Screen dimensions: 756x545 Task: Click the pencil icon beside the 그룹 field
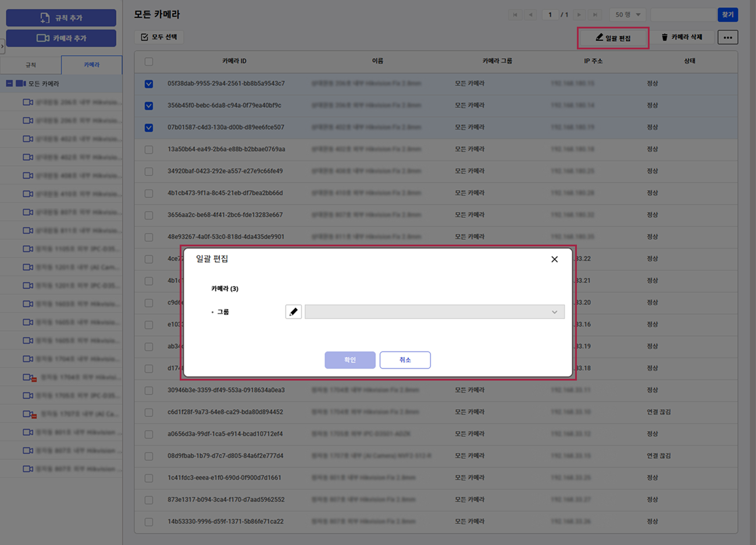click(294, 312)
